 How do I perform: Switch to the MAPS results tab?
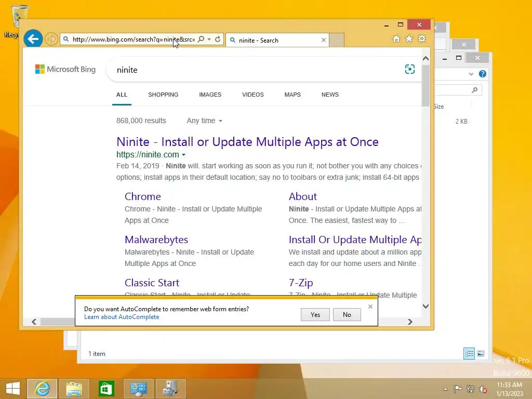pos(292,95)
